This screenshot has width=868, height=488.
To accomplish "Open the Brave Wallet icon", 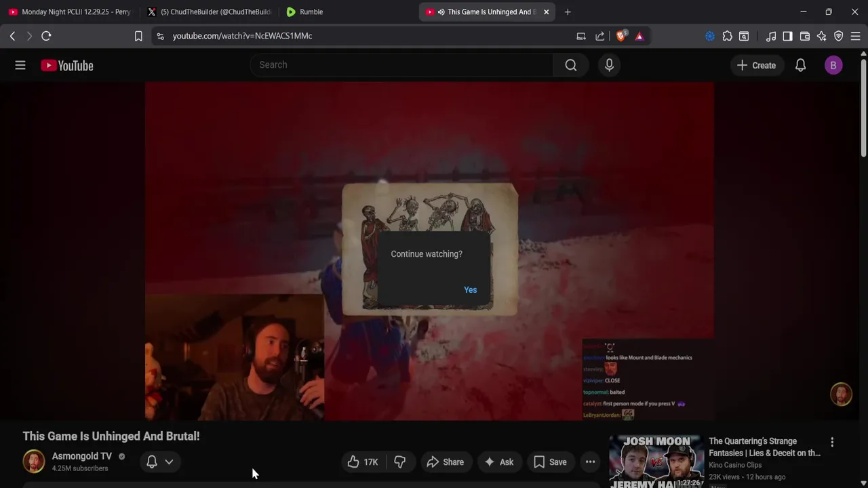I will point(805,36).
